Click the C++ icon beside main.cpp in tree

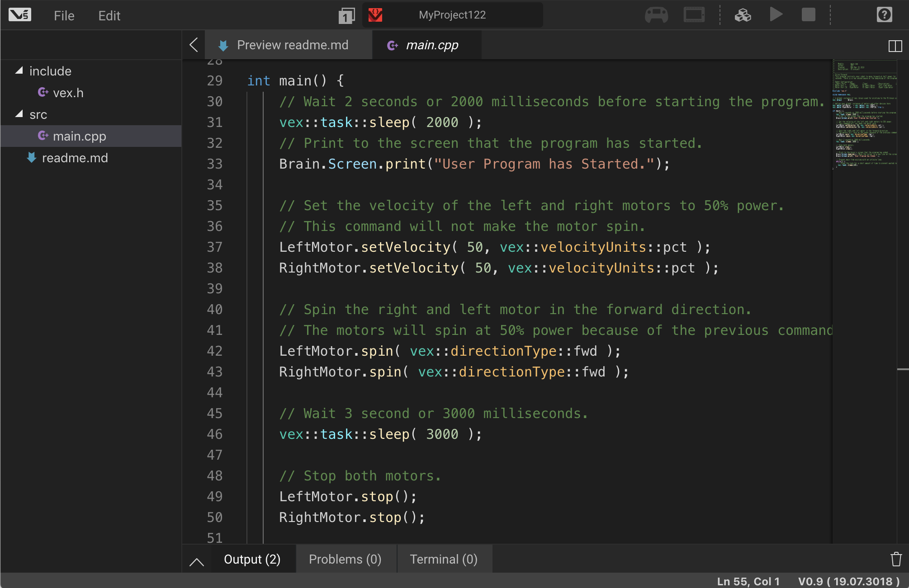pos(43,136)
